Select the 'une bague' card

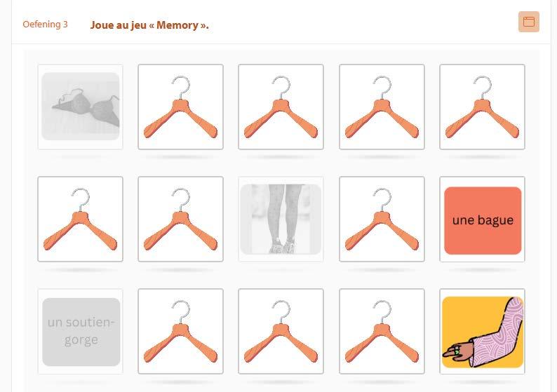[x=482, y=219]
